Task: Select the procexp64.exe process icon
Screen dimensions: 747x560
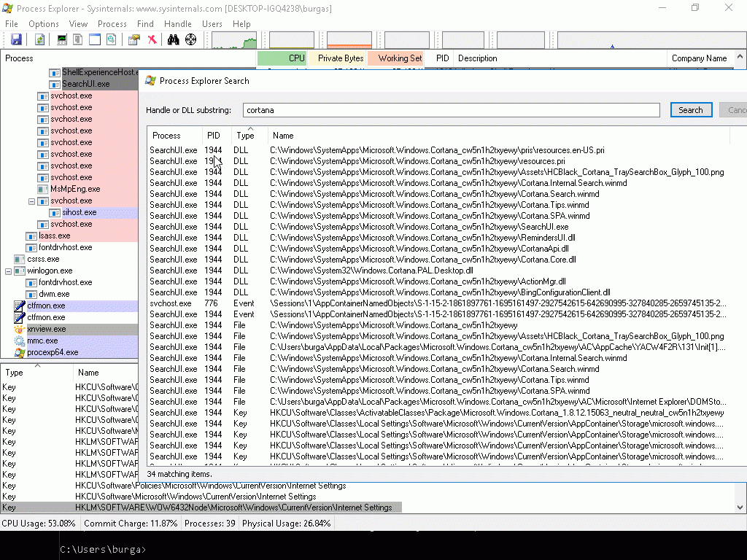Action: coord(20,352)
